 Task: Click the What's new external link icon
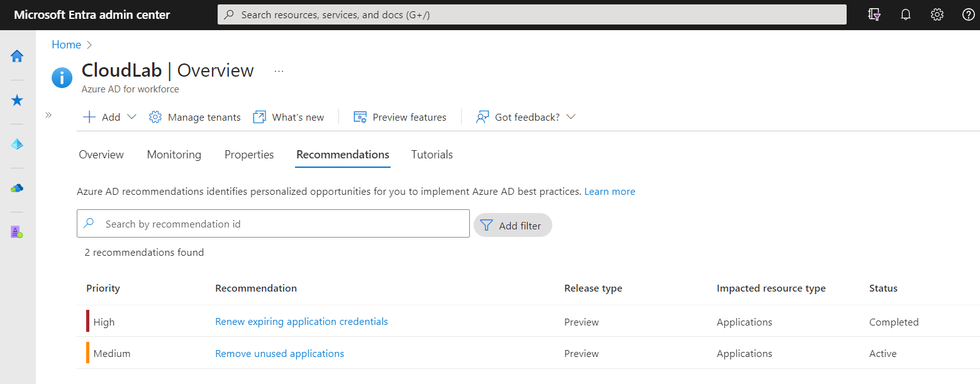[x=259, y=117]
